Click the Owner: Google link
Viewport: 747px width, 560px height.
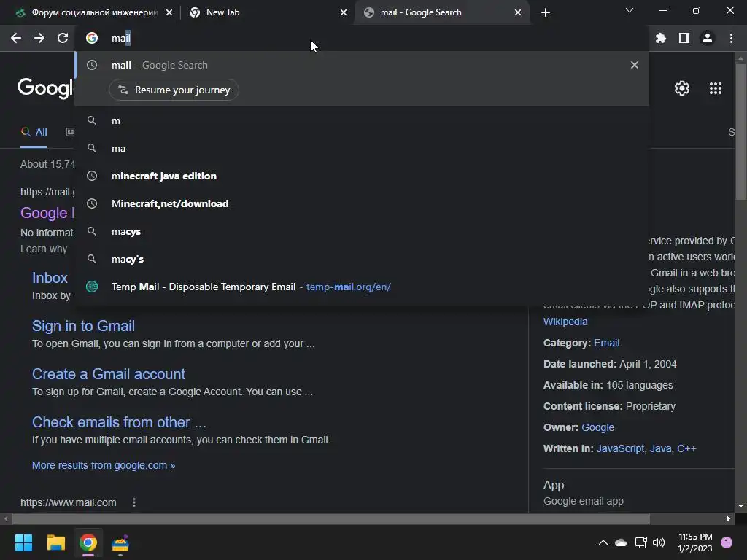[597, 427]
